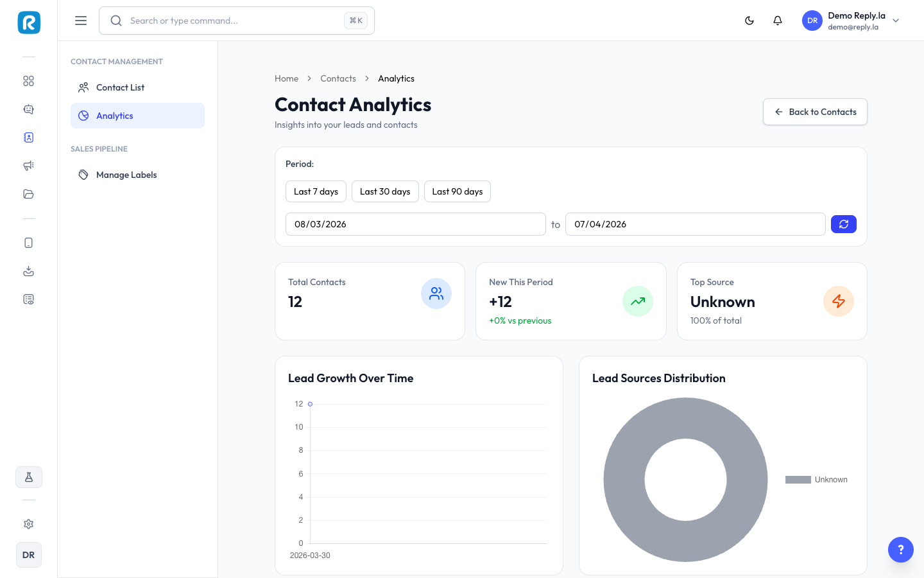This screenshot has height=578, width=924.
Task: Go to Contacts breadcrumb
Action: [x=338, y=78]
